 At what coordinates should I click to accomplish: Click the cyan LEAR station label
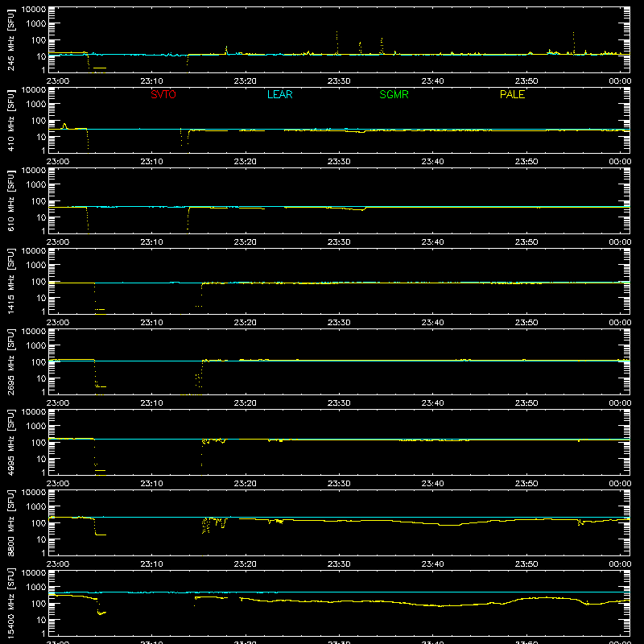pyautogui.click(x=279, y=94)
